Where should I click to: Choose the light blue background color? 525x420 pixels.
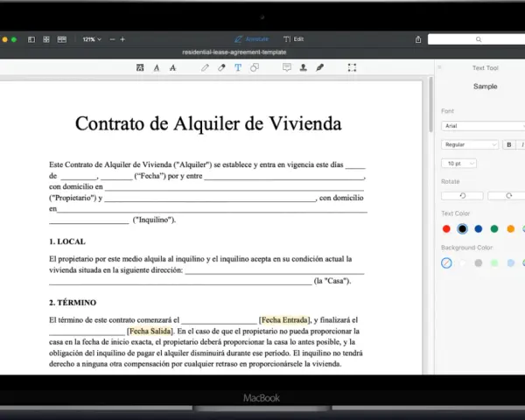pos(511,262)
